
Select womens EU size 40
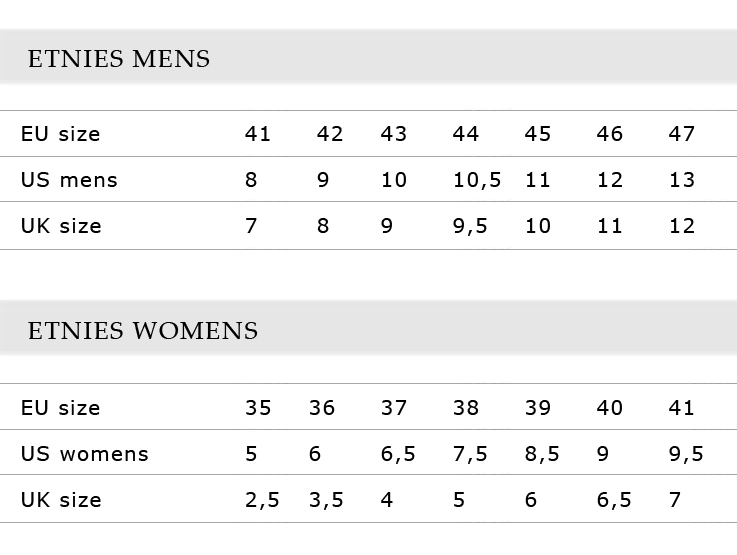tap(610, 408)
